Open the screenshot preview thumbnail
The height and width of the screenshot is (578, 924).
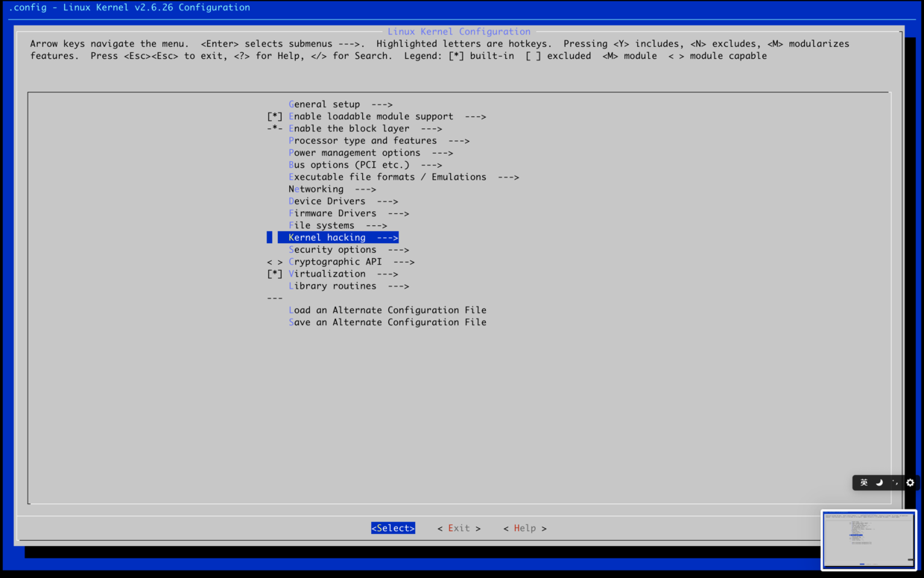click(868, 540)
